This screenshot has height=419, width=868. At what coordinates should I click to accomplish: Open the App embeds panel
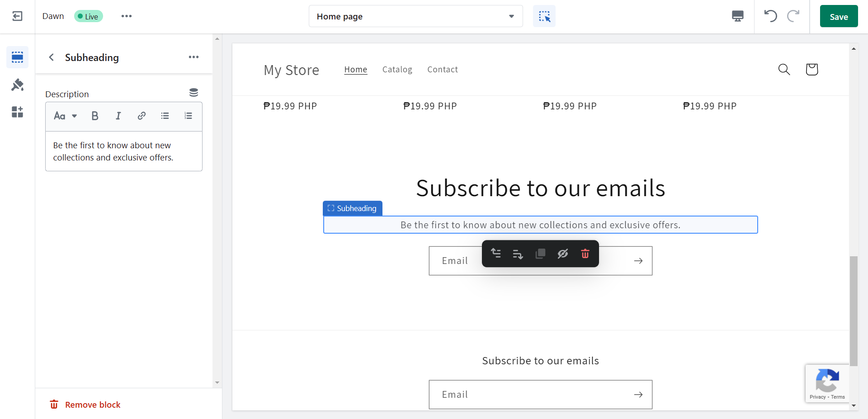tap(17, 112)
